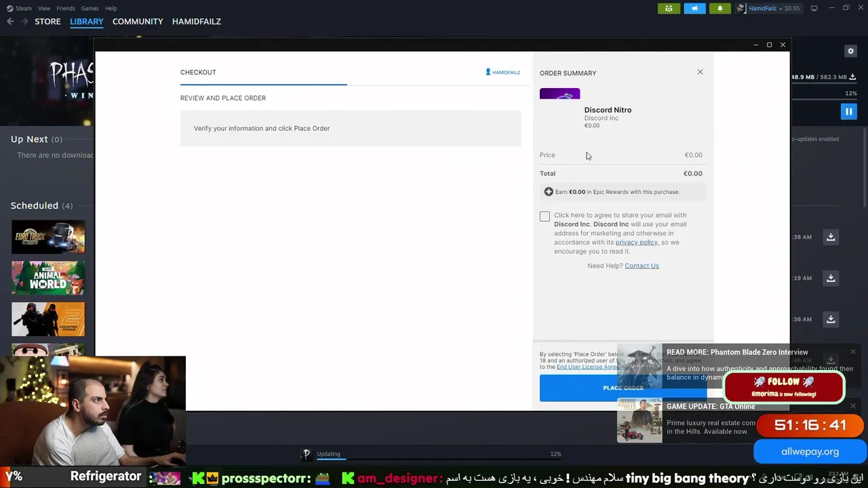
Task: Click the Scheduled (4) heading
Action: tap(41, 205)
